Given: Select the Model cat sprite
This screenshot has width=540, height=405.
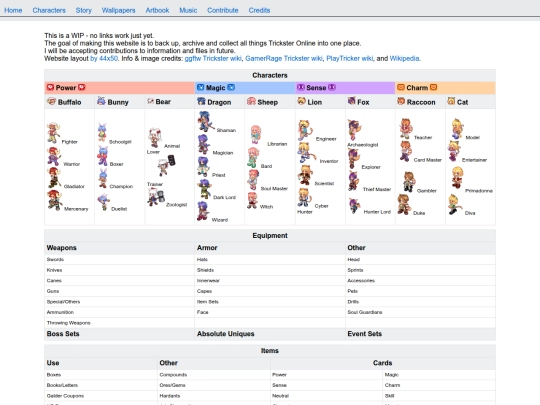Looking at the screenshot, I should (x=458, y=129).
